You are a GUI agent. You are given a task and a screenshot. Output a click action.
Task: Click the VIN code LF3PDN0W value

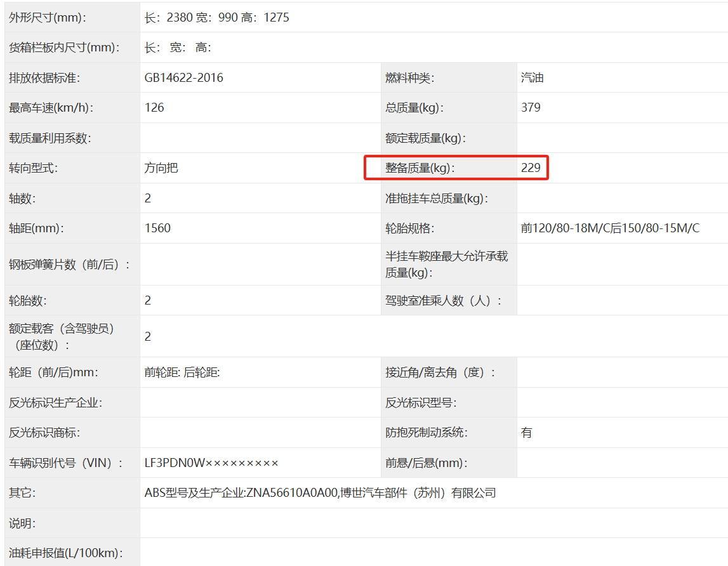tap(211, 463)
